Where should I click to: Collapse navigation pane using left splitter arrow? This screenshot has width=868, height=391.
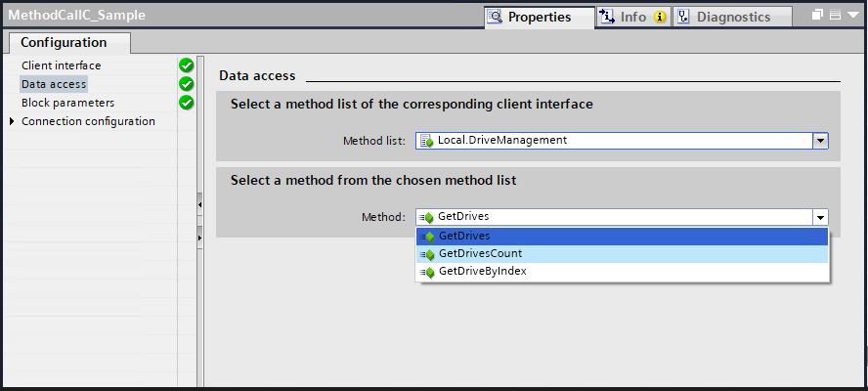point(198,205)
